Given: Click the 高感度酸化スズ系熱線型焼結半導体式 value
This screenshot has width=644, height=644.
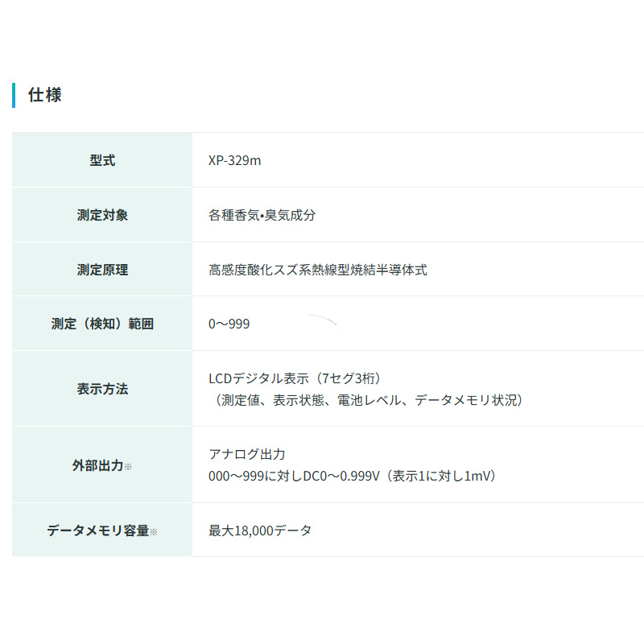Looking at the screenshot, I should (317, 270).
